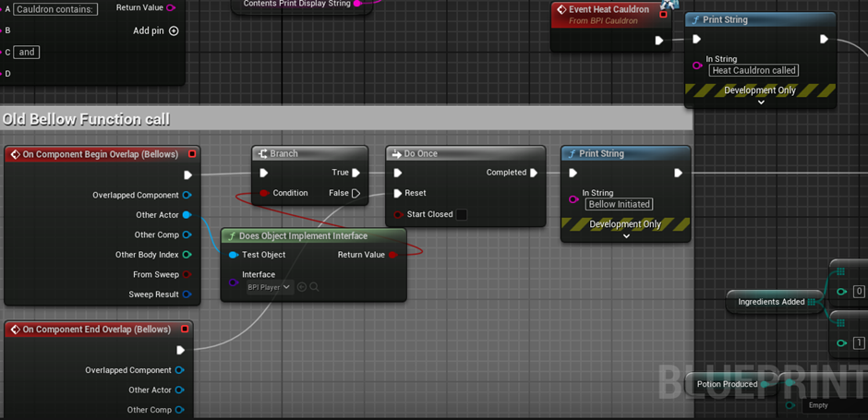The image size is (868, 420).
Task: Click the Branch node Condition input pin
Action: pyautogui.click(x=265, y=193)
